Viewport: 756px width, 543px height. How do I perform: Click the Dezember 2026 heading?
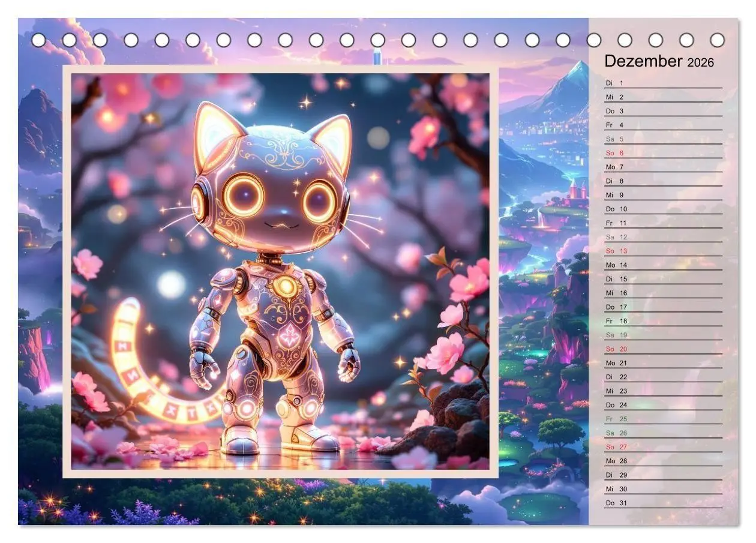pyautogui.click(x=659, y=61)
